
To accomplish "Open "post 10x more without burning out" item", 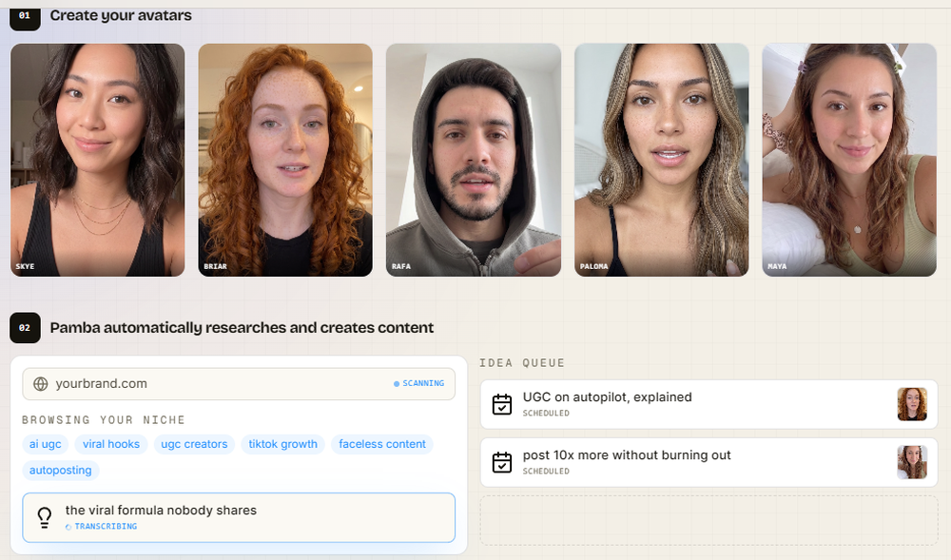I will [x=709, y=462].
